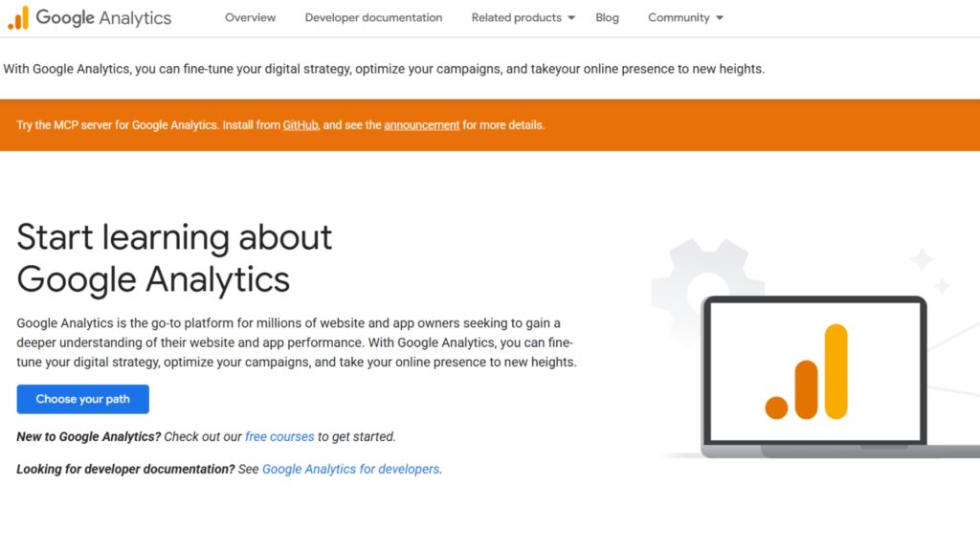Select the laptop illustration
This screenshot has height=551, width=980.
tap(815, 448)
